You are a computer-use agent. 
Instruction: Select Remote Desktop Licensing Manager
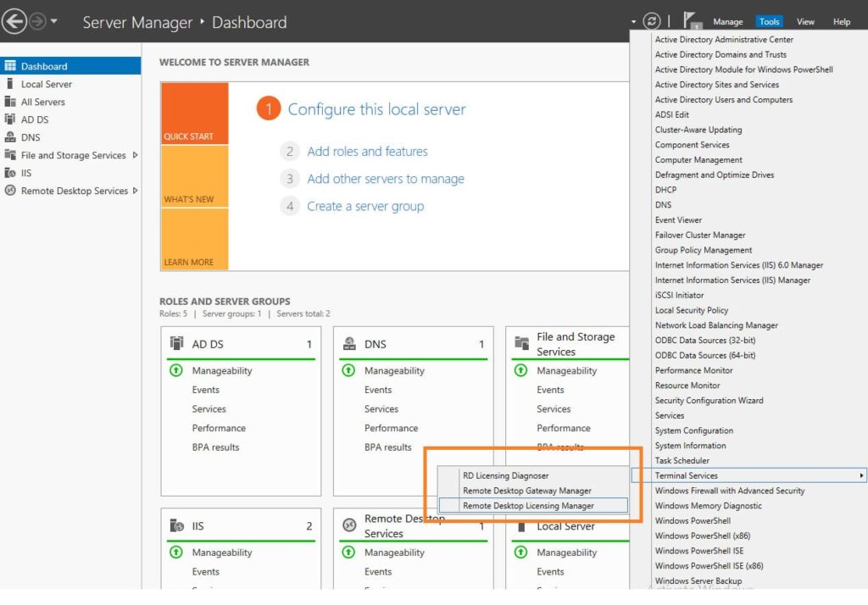click(528, 506)
